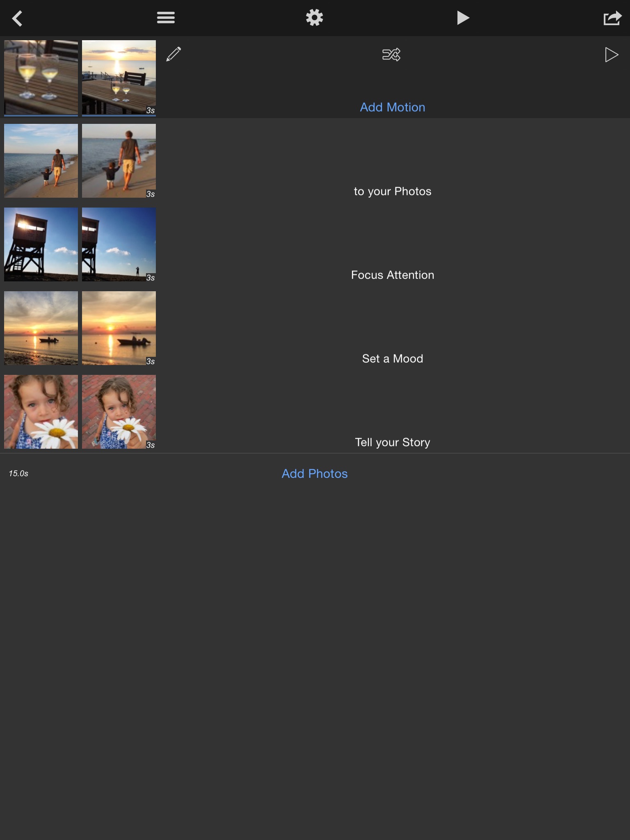Select girl with daisy end-frame thumbnail

[119, 412]
